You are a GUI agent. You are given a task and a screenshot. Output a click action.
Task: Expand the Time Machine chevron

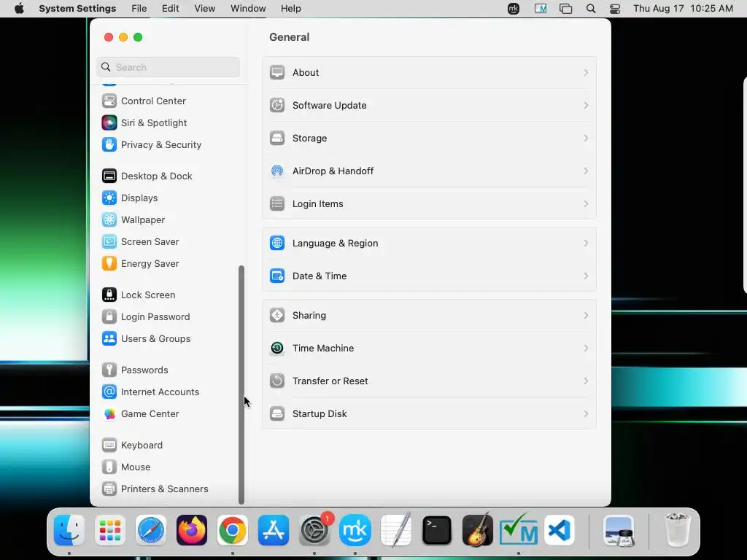(x=586, y=348)
